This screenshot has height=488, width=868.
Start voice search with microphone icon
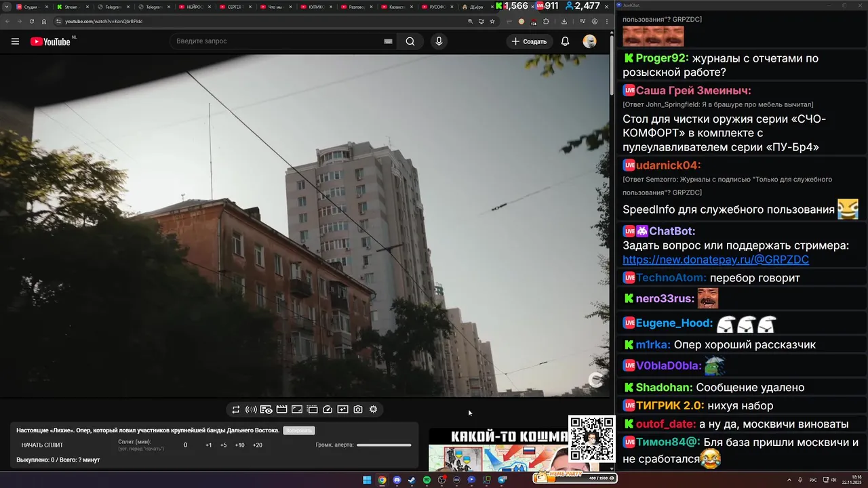click(439, 41)
